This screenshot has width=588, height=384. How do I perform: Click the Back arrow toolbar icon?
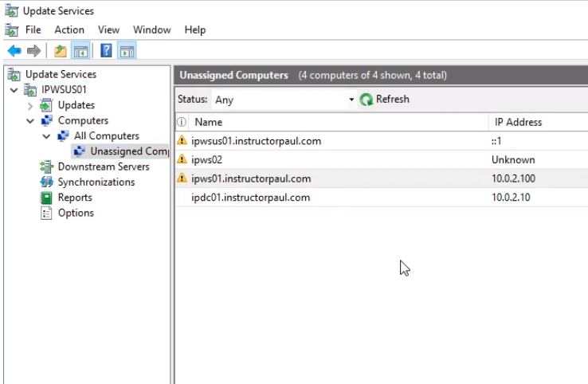tap(14, 51)
